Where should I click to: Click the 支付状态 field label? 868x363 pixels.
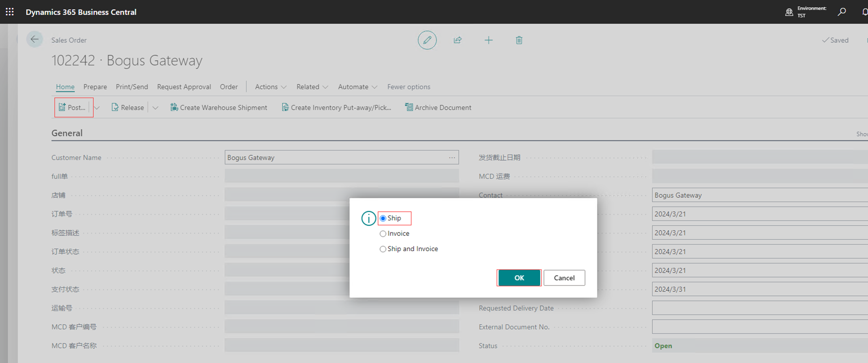[65, 289]
